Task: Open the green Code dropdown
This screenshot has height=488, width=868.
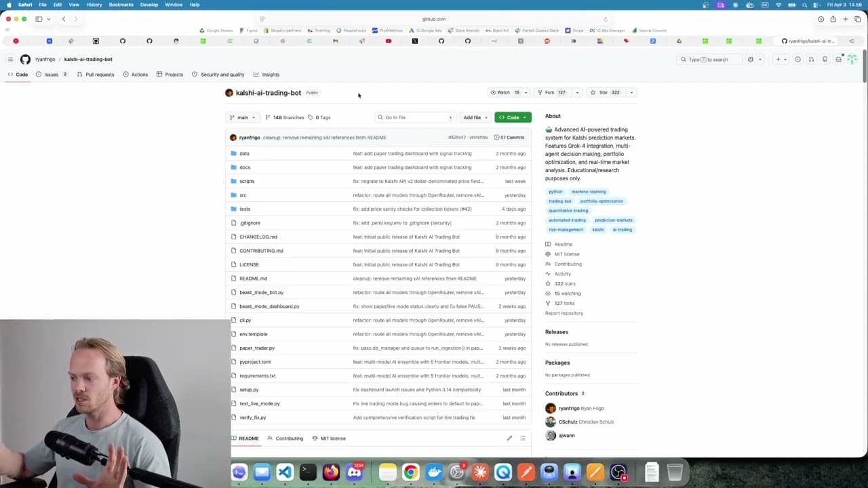Action: (x=513, y=117)
